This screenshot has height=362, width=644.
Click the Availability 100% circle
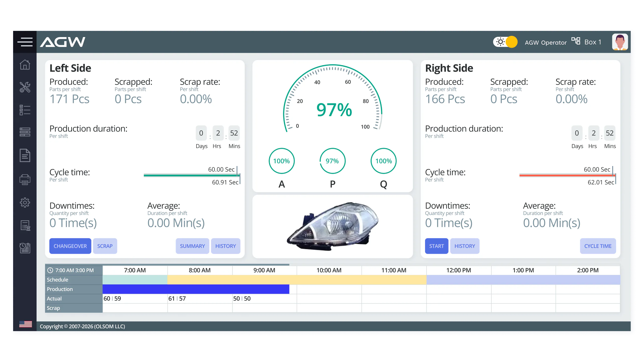(282, 161)
